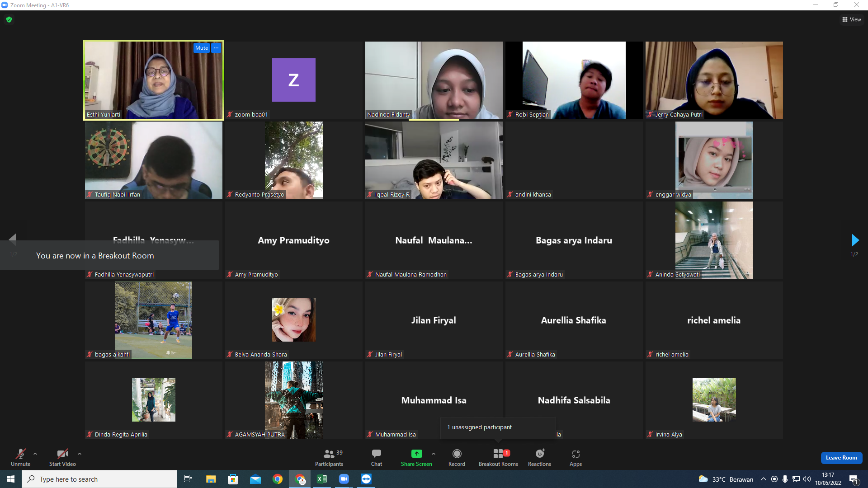
Task: Click Redyanto Prasetyo video tile
Action: tap(294, 160)
